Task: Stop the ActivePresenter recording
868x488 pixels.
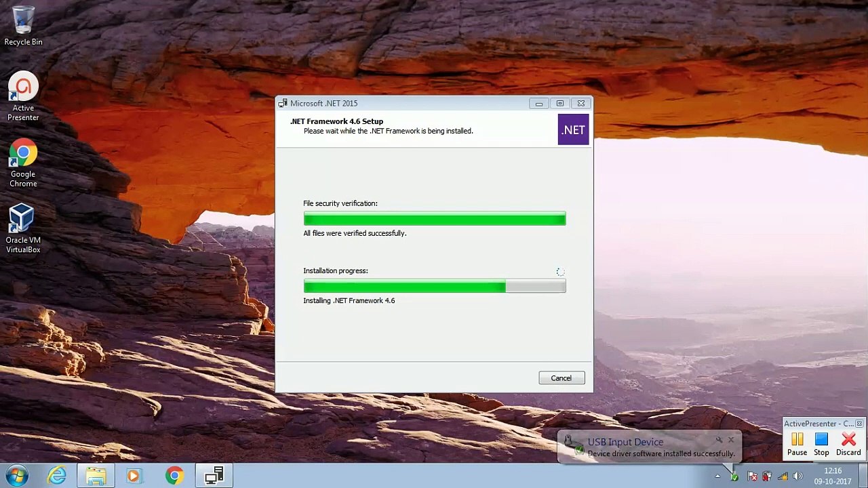Action: click(821, 445)
